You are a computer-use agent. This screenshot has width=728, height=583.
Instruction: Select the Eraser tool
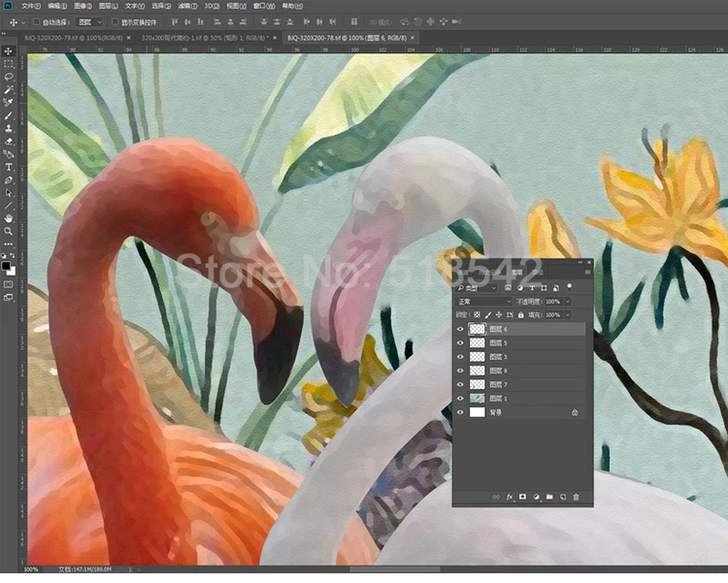(9, 142)
